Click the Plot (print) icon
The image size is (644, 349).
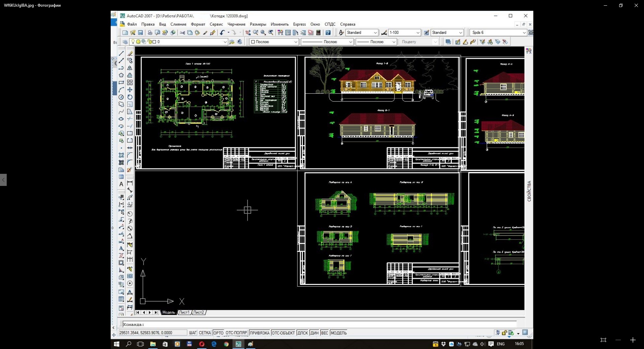pos(150,33)
